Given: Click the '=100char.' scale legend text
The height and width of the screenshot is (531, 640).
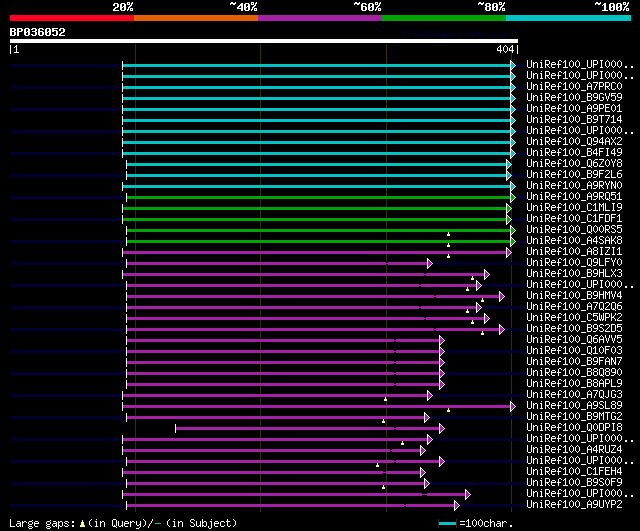Looking at the screenshot, I should (x=486, y=523).
